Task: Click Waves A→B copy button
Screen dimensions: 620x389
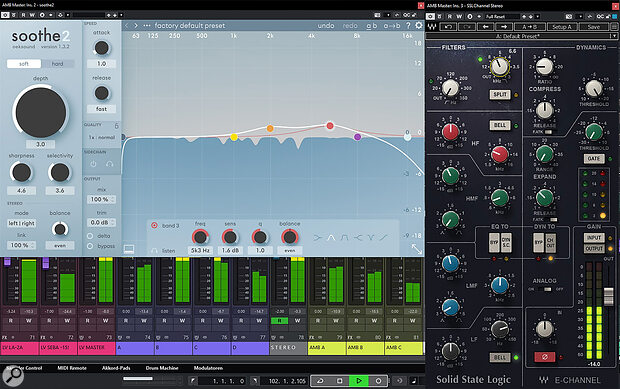Action: pyautogui.click(x=529, y=27)
